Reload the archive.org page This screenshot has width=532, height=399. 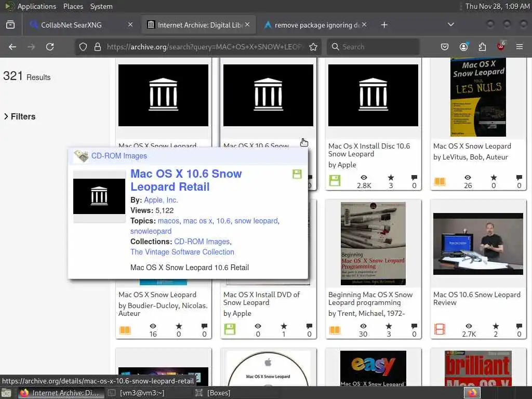click(50, 47)
